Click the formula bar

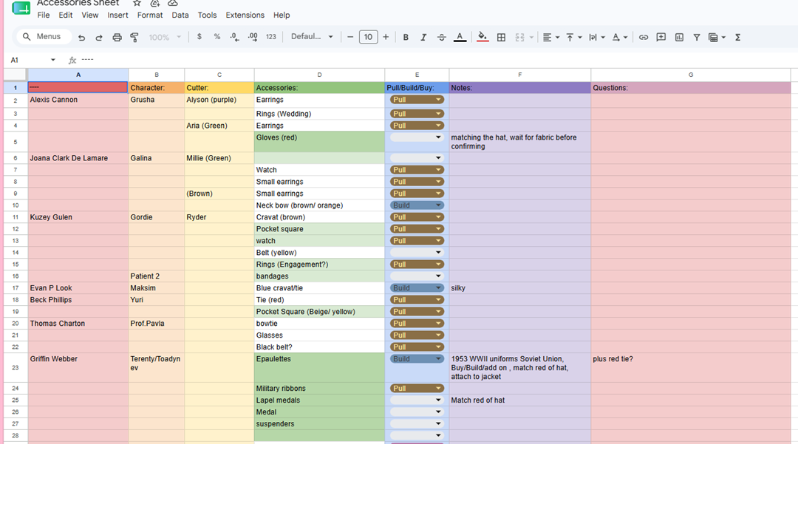437,60
